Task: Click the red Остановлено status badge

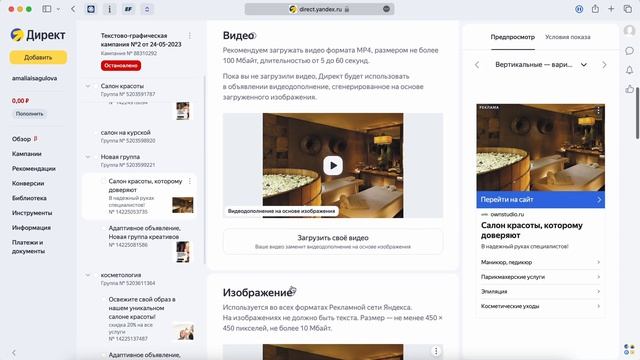Action: point(121,65)
